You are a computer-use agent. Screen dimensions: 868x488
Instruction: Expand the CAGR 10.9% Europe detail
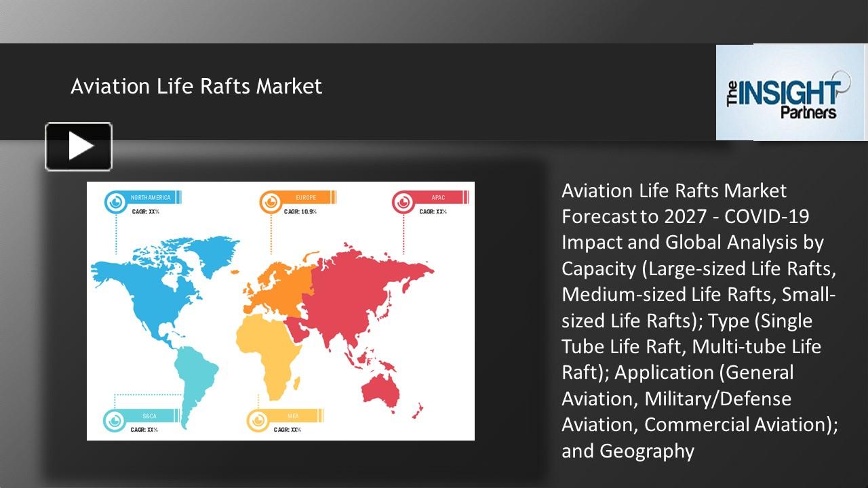tap(301, 211)
